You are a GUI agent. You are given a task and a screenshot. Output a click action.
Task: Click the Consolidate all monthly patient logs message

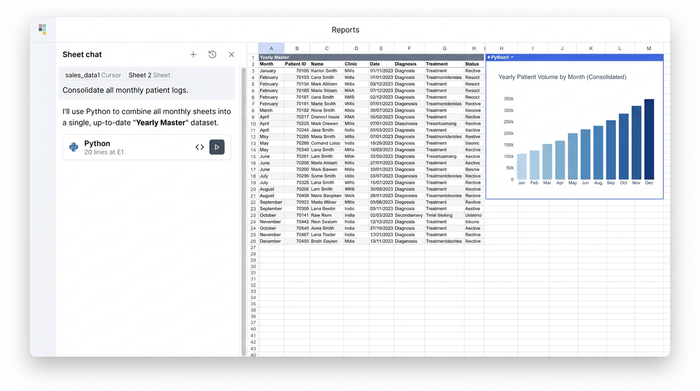coord(125,90)
